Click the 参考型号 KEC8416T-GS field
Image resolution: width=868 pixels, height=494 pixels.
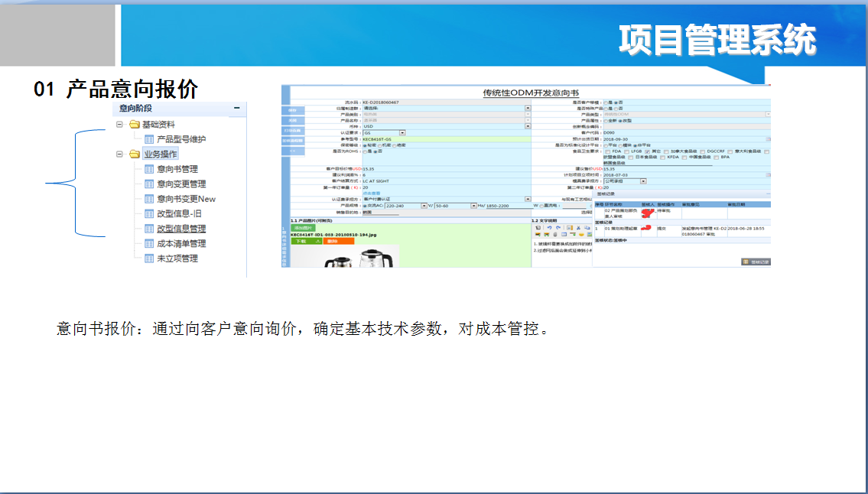click(447, 140)
